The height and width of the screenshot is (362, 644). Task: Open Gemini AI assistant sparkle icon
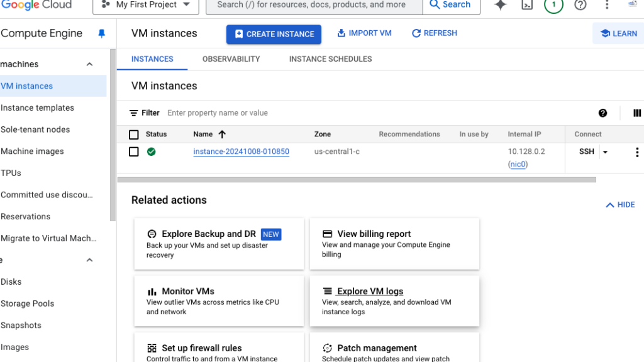[500, 5]
